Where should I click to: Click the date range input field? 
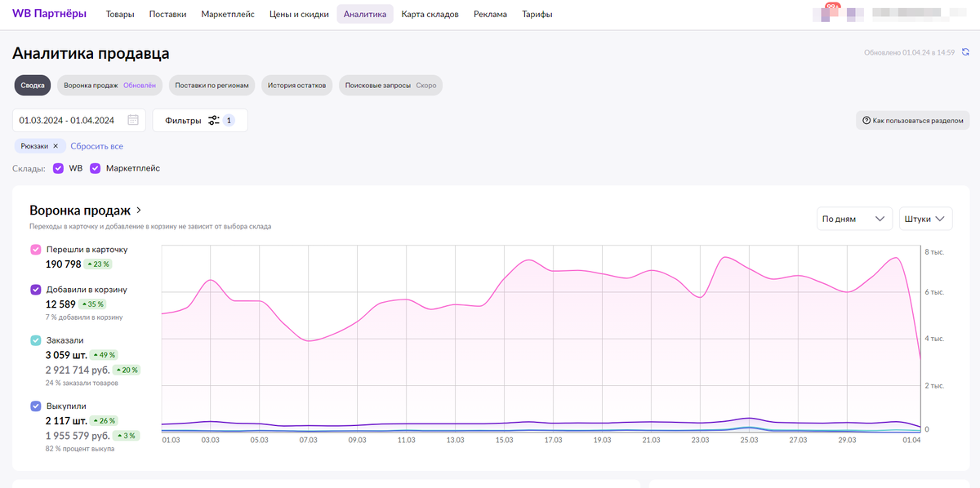click(x=79, y=120)
